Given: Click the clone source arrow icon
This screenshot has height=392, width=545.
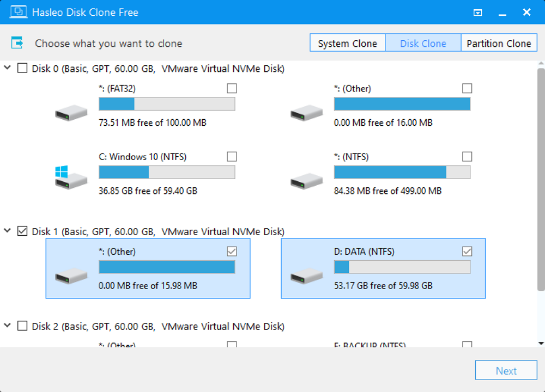Looking at the screenshot, I should point(17,43).
